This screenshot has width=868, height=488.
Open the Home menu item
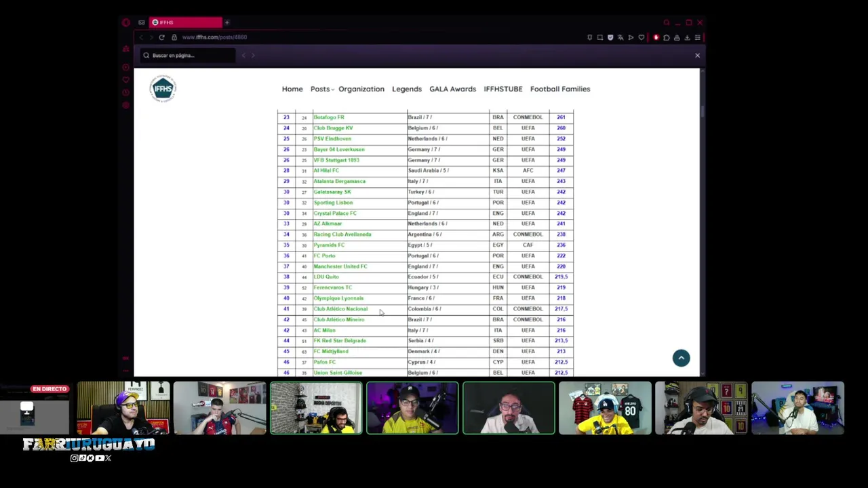click(x=292, y=89)
